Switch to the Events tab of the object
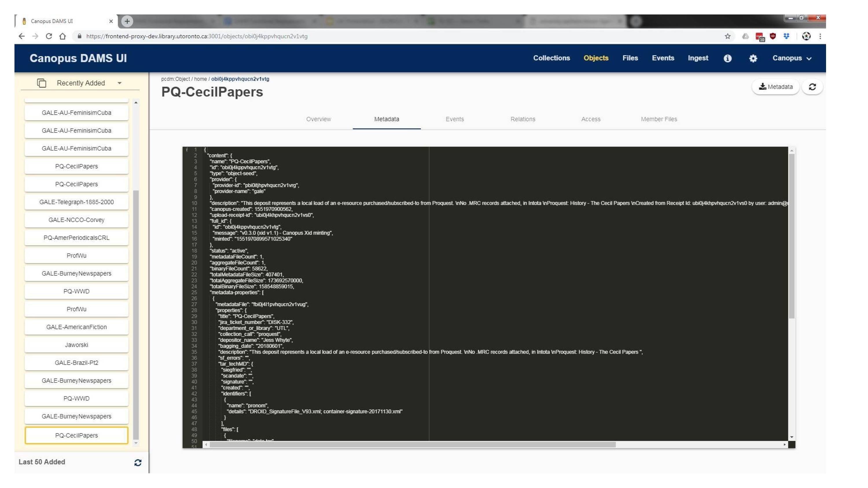The width and height of the screenshot is (868, 488). pos(455,119)
